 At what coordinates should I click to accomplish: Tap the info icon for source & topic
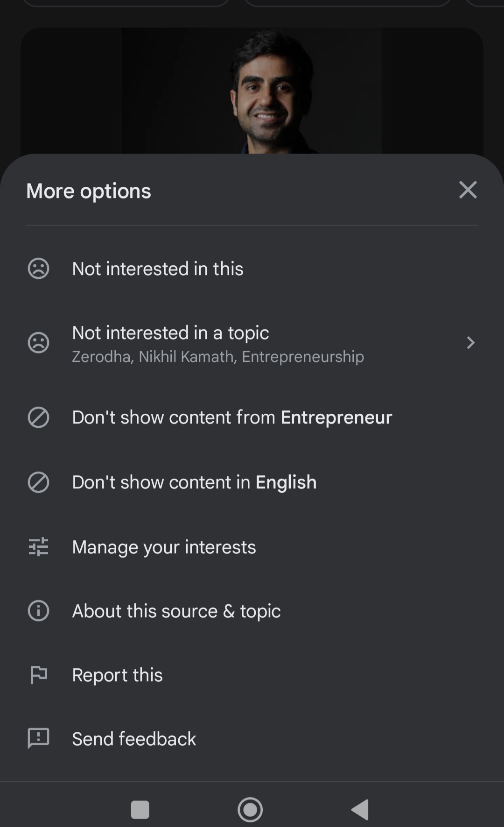[x=38, y=611]
